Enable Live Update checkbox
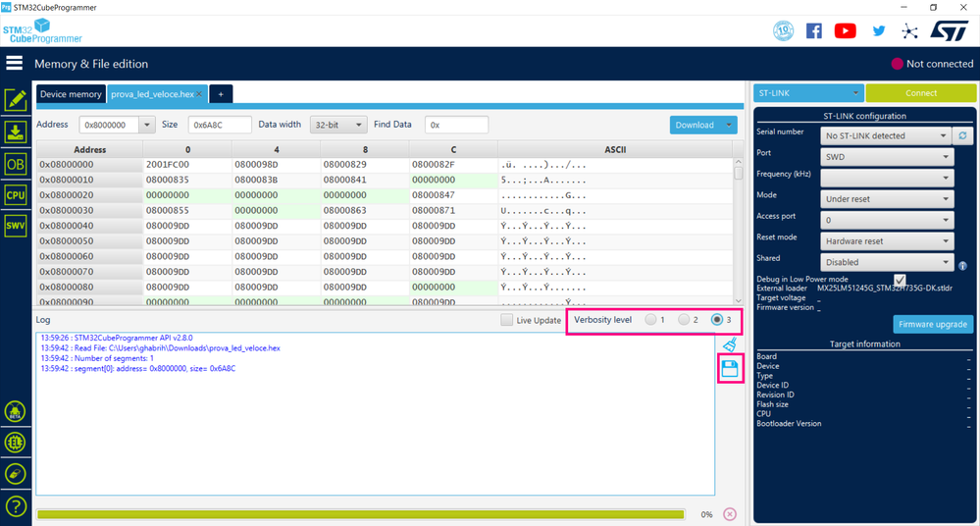This screenshot has height=526, width=980. (x=507, y=320)
